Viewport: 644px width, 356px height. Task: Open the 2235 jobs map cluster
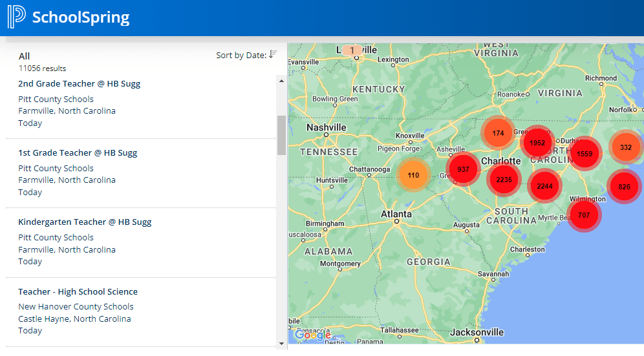[x=504, y=180]
